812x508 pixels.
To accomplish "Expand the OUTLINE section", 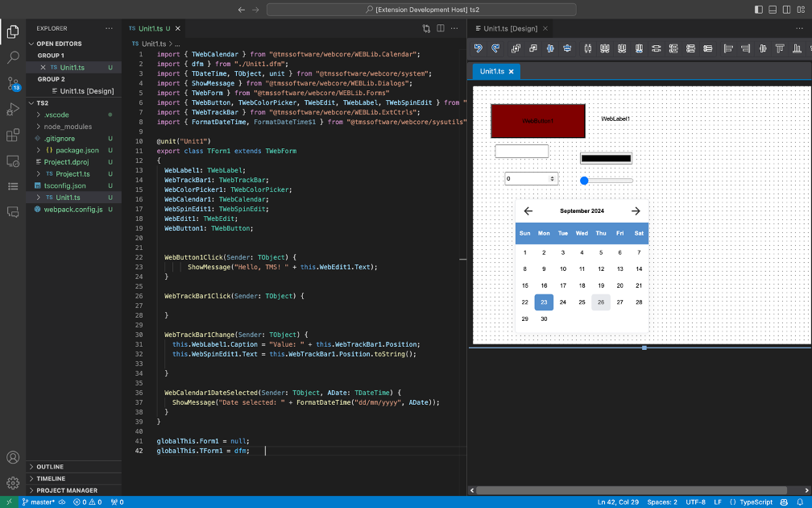I will pos(73,467).
